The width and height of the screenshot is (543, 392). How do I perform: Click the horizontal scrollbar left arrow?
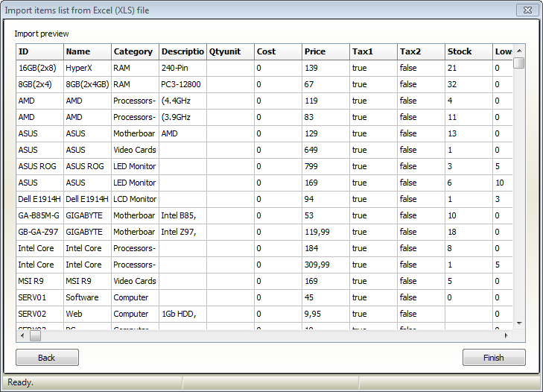click(22, 335)
